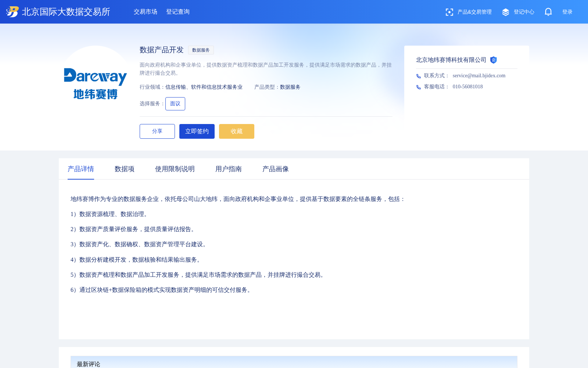
Task: Click the Beijing International Data Exchange logo icon
Action: click(x=12, y=12)
